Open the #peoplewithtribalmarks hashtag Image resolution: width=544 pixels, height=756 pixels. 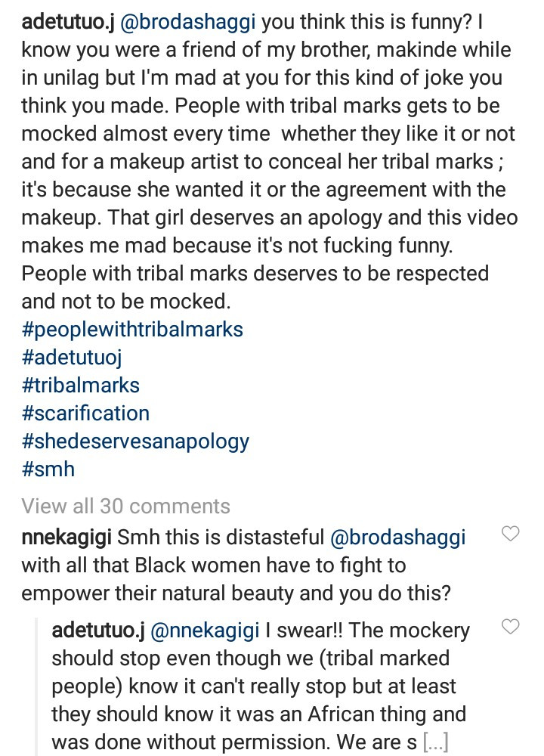132,329
